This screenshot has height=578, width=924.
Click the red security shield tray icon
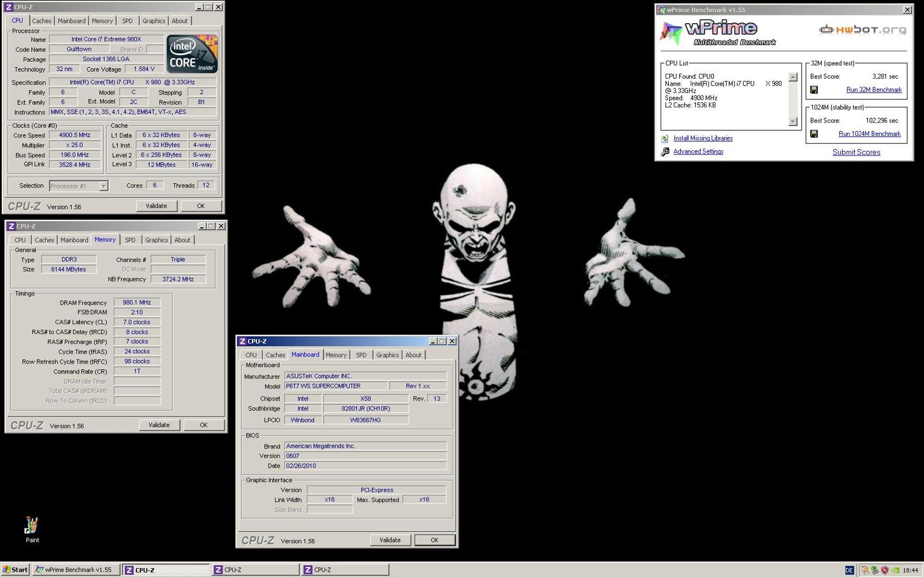coord(884,570)
